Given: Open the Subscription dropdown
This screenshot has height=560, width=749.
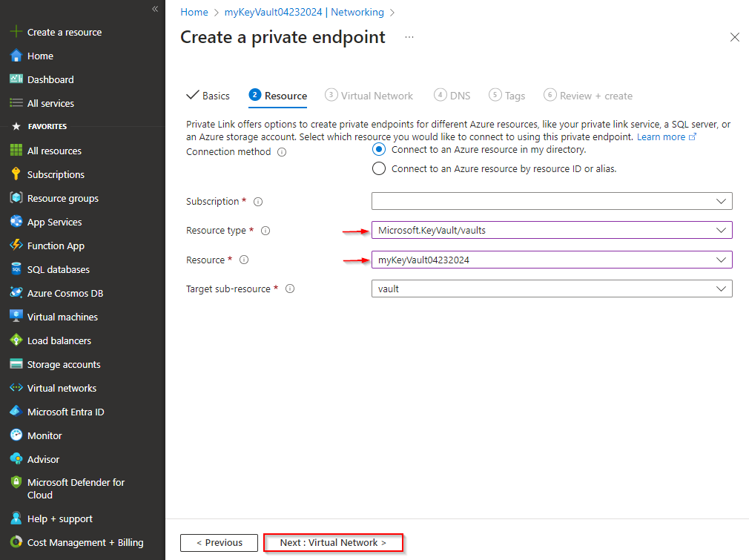Looking at the screenshot, I should (x=552, y=200).
